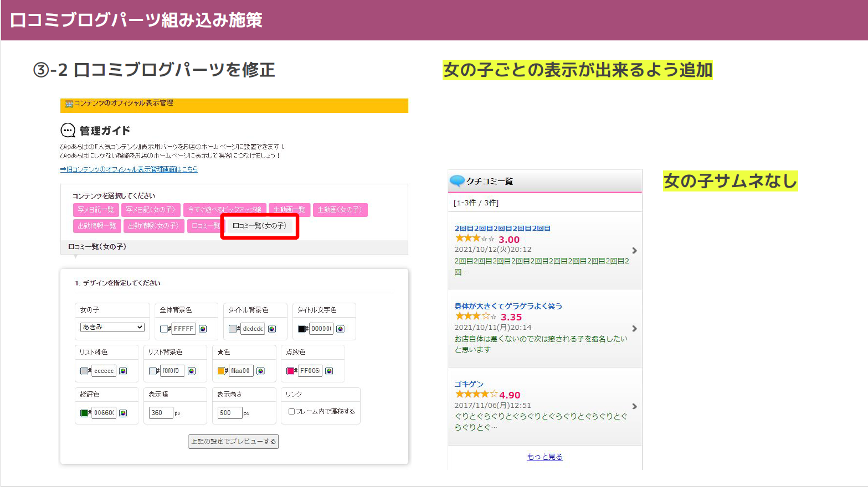Click the 上記の設定でプレビューする button
This screenshot has width=868, height=487.
tap(233, 441)
